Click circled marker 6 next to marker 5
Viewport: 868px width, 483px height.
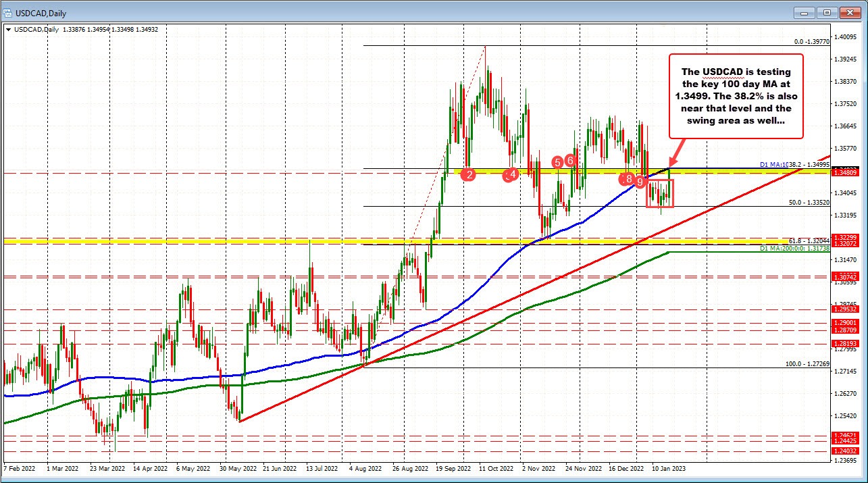(x=569, y=160)
